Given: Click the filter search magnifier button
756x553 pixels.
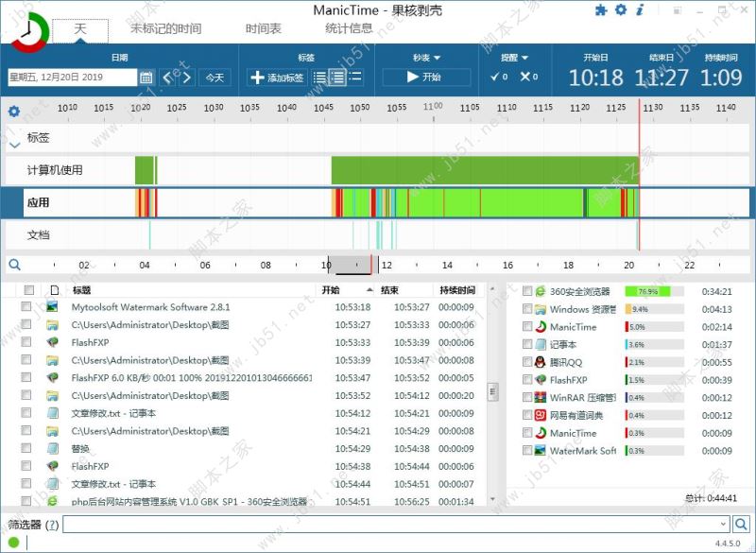Looking at the screenshot, I should tap(741, 524).
